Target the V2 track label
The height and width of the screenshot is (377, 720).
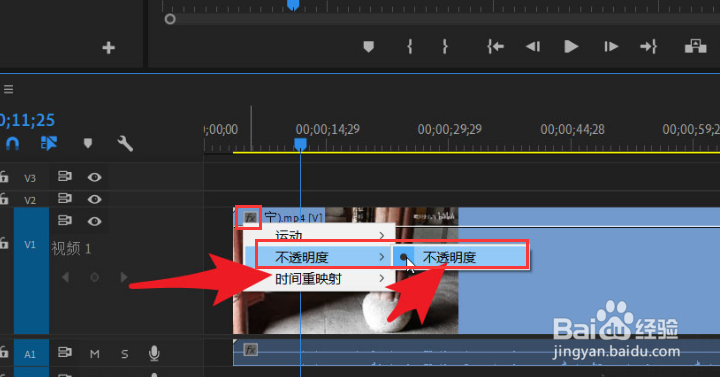30,200
